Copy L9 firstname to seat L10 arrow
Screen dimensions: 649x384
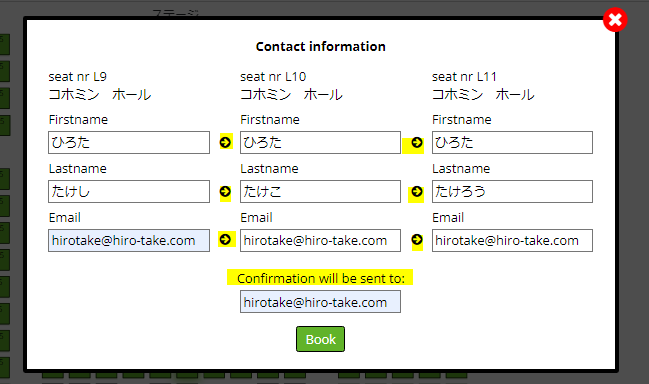[x=225, y=142]
